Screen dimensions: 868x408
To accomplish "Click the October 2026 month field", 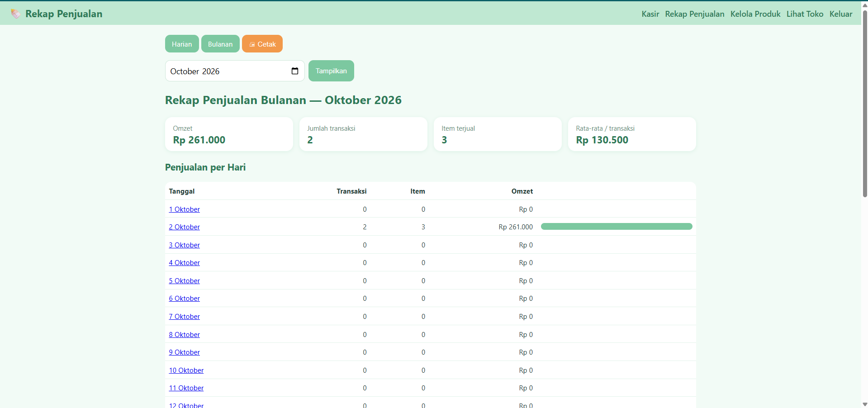I will click(x=235, y=71).
